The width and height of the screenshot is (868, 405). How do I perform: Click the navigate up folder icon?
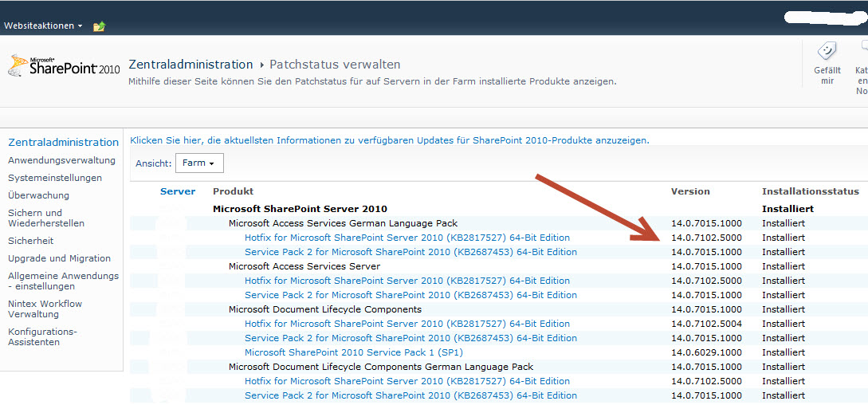click(99, 26)
